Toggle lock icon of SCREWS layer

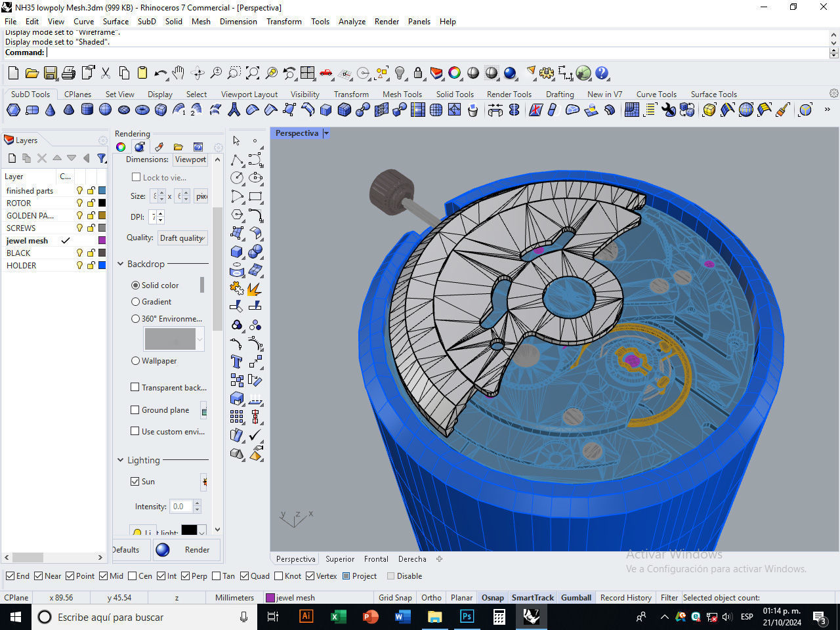pyautogui.click(x=91, y=228)
